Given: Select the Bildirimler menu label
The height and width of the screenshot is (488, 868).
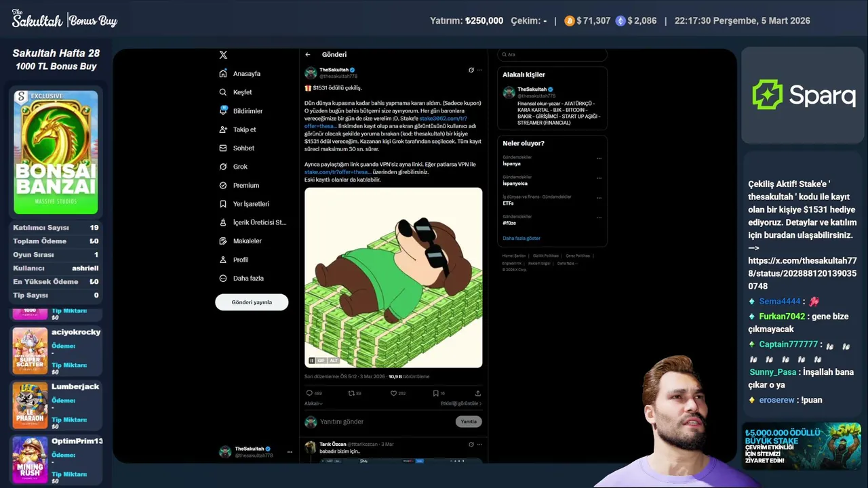Looking at the screenshot, I should click(x=248, y=110).
